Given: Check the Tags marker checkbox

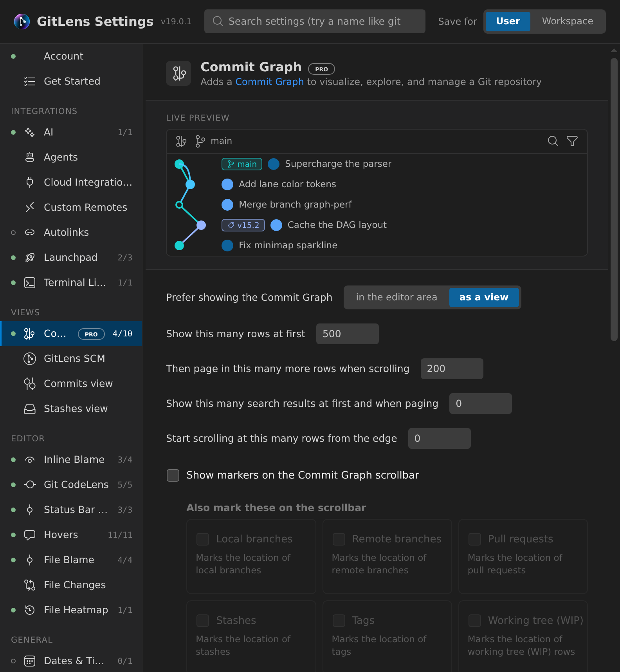Looking at the screenshot, I should pyautogui.click(x=339, y=621).
